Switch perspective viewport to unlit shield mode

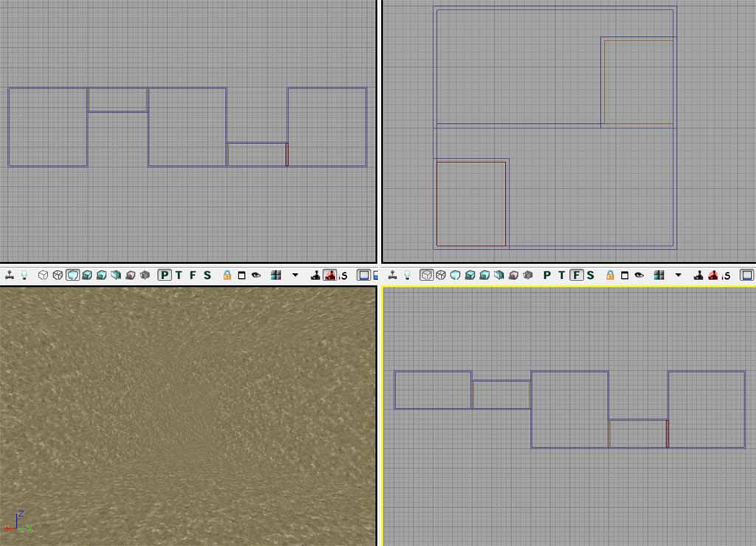click(72, 275)
